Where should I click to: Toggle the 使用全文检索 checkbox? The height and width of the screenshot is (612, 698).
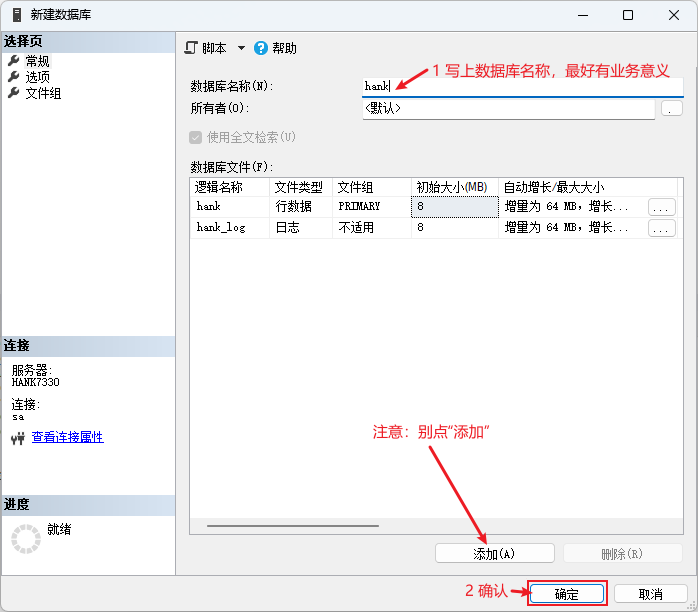click(196, 137)
